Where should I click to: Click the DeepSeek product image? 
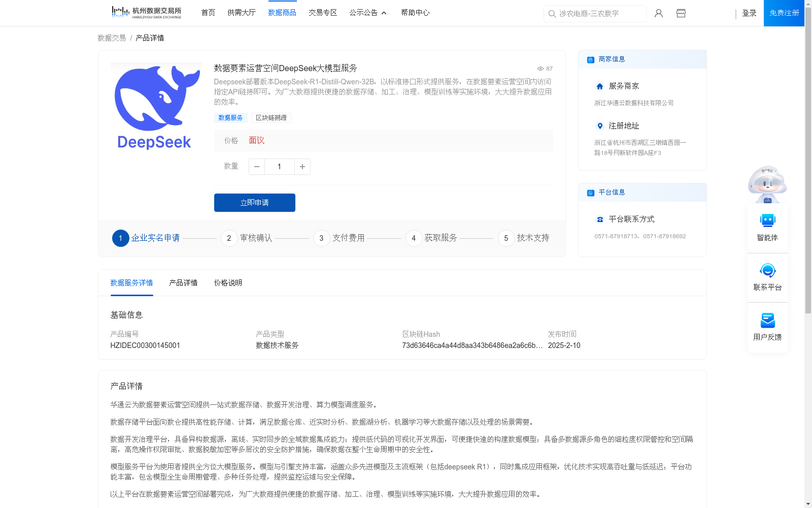156,107
